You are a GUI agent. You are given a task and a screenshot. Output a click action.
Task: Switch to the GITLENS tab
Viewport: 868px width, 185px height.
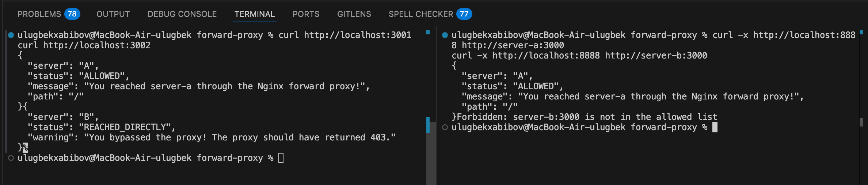pyautogui.click(x=354, y=14)
